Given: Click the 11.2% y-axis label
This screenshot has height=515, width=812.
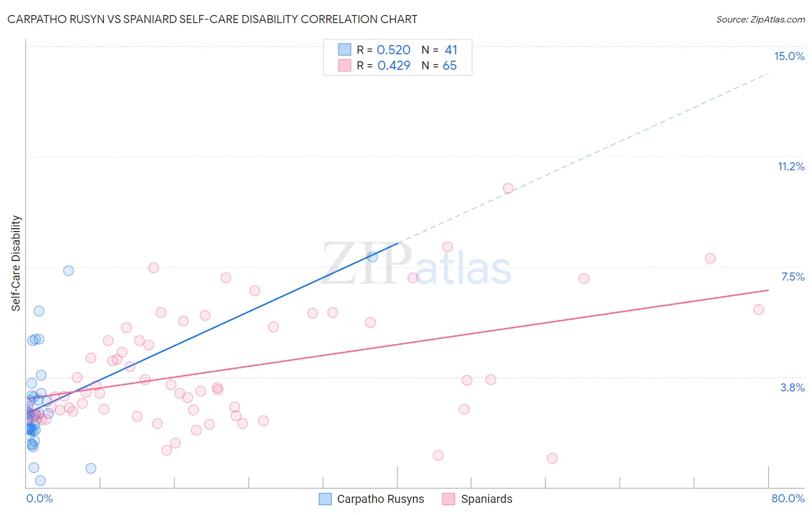Looking at the screenshot, I should click(791, 166).
